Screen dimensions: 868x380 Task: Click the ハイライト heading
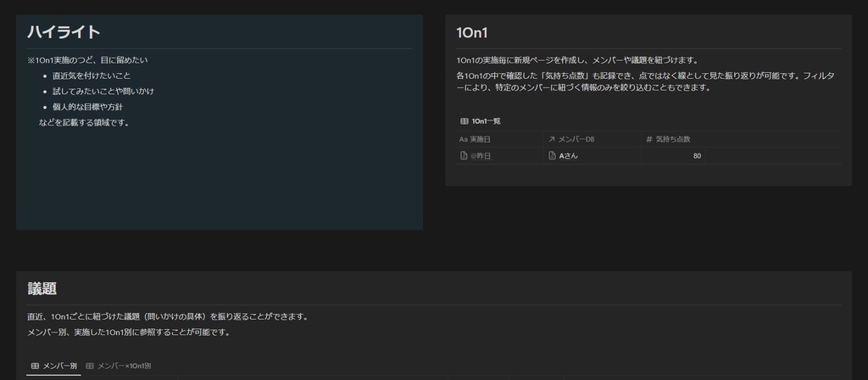pyautogui.click(x=64, y=32)
